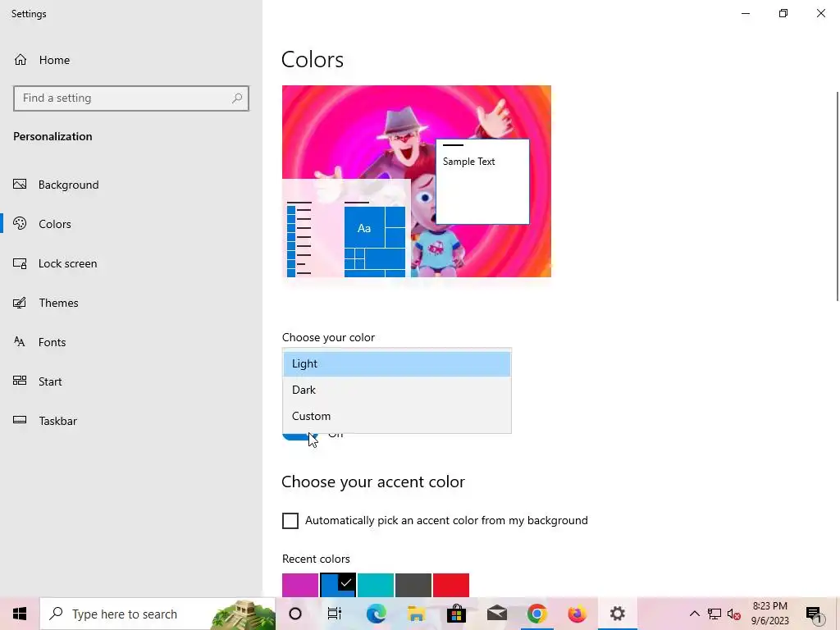Pick the magenta recent color swatch
840x630 pixels.
[x=300, y=585]
